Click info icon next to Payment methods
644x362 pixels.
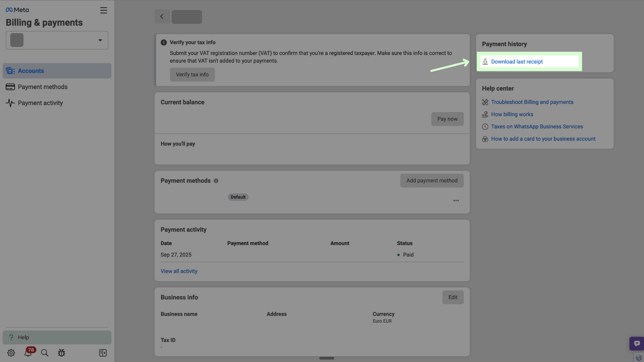[216, 181]
